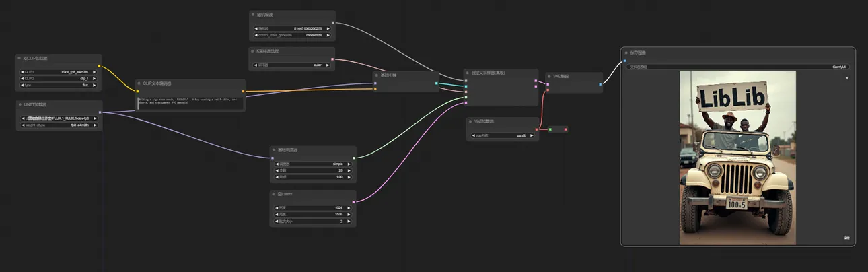Collapse the basic scheduler node via its title dot
This screenshot has width=868, height=272.
point(275,149)
